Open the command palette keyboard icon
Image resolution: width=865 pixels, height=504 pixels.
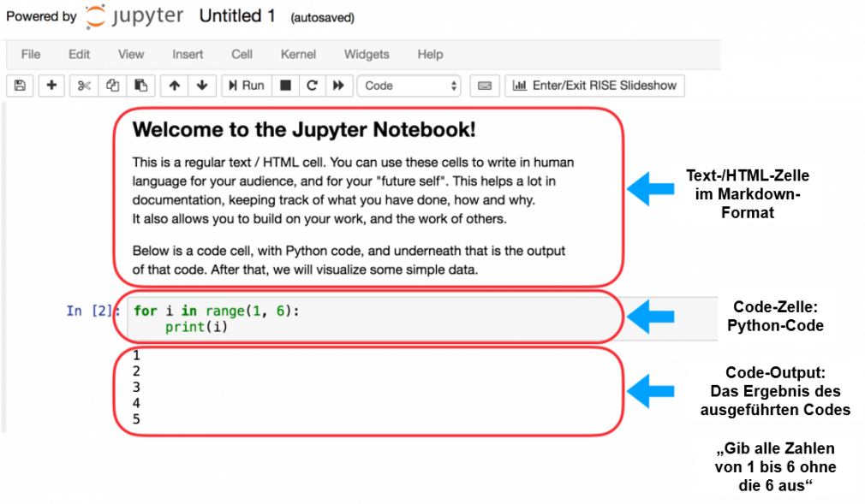(x=485, y=86)
